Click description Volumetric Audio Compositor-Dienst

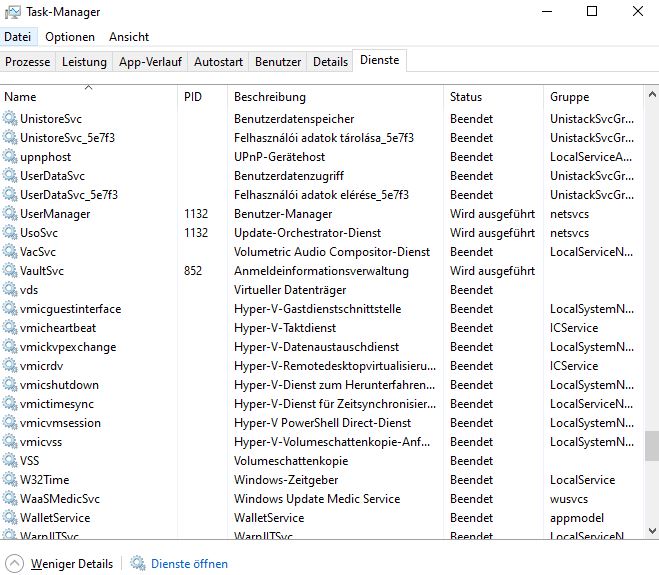[332, 251]
